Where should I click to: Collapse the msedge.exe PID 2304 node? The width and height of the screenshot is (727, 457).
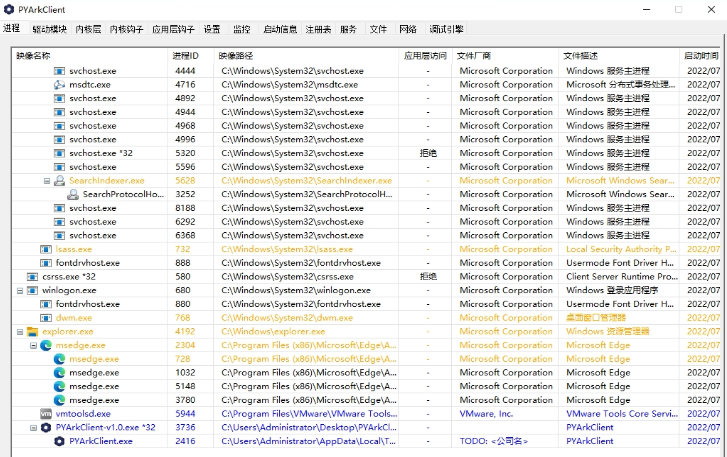33,345
